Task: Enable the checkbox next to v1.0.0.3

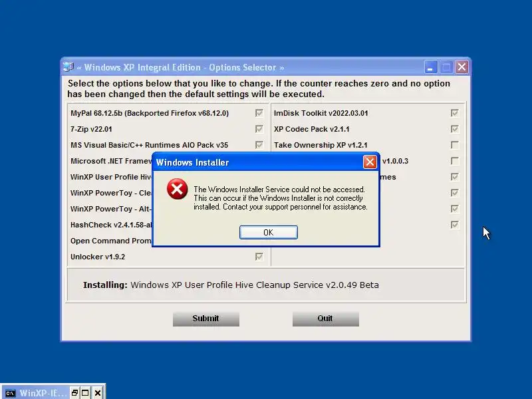Action: point(455,161)
